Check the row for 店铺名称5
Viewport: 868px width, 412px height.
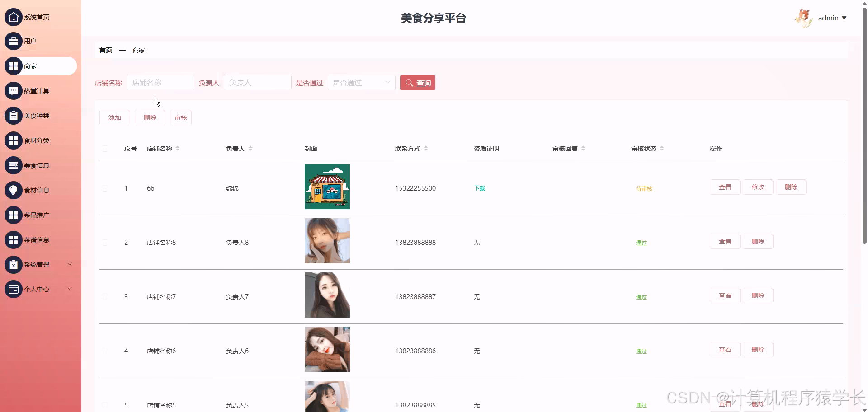coord(105,405)
